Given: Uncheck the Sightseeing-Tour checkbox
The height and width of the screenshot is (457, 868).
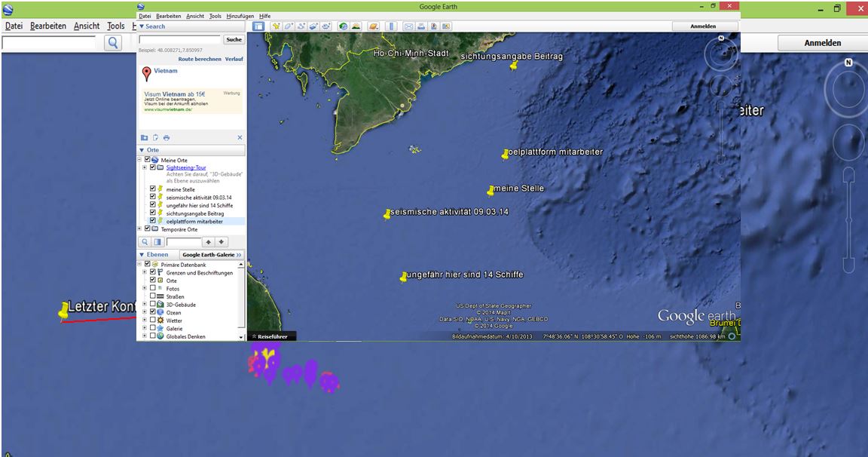Looking at the screenshot, I should click(x=153, y=167).
